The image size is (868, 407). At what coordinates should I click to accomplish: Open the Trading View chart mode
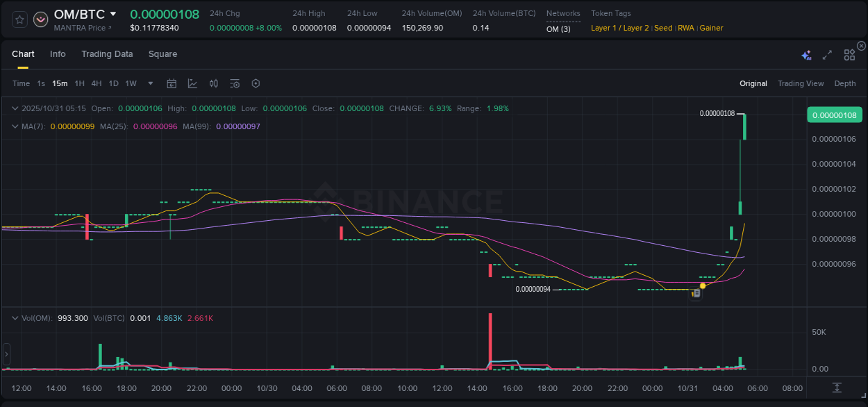click(x=801, y=83)
